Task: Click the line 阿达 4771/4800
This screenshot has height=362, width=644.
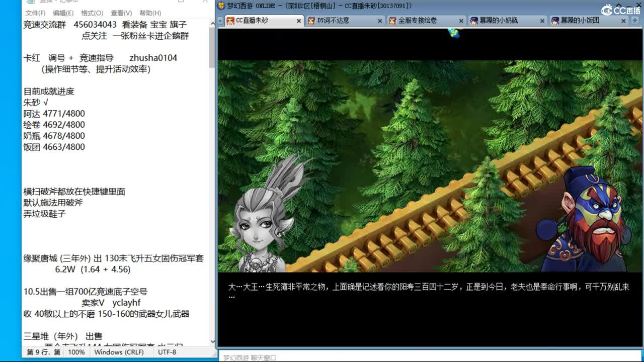Action: coord(54,114)
